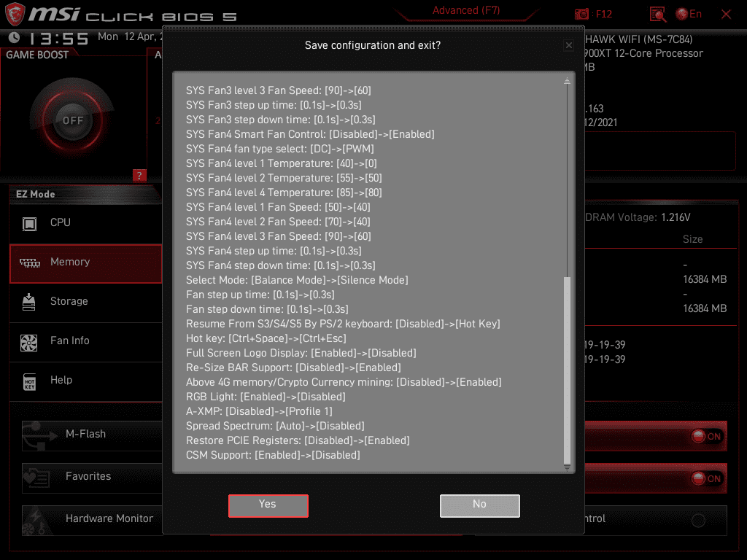Switch to Advanced (F7) mode
This screenshot has height=560, width=747.
466,10
